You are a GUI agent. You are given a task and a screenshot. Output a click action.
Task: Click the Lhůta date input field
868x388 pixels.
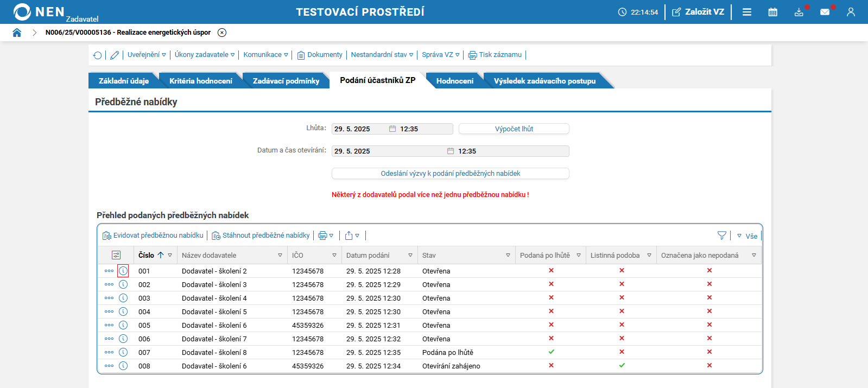click(359, 129)
